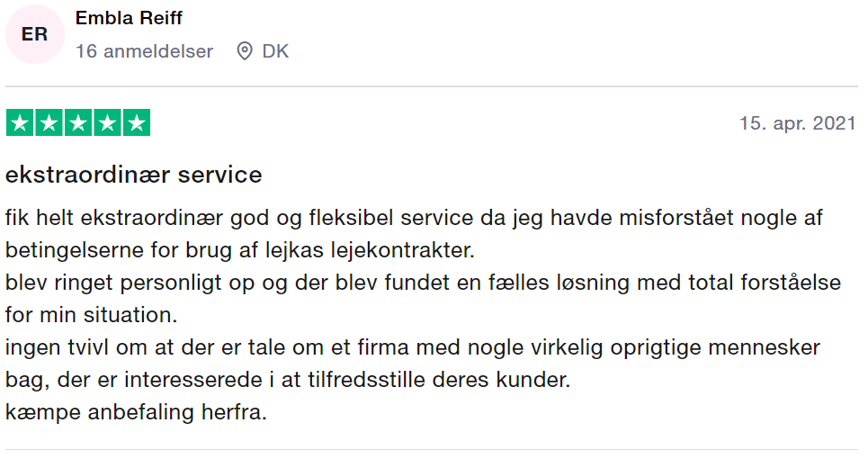This screenshot has height=459, width=868.
Task: Click the fifth green rating star
Action: pyautogui.click(x=137, y=122)
